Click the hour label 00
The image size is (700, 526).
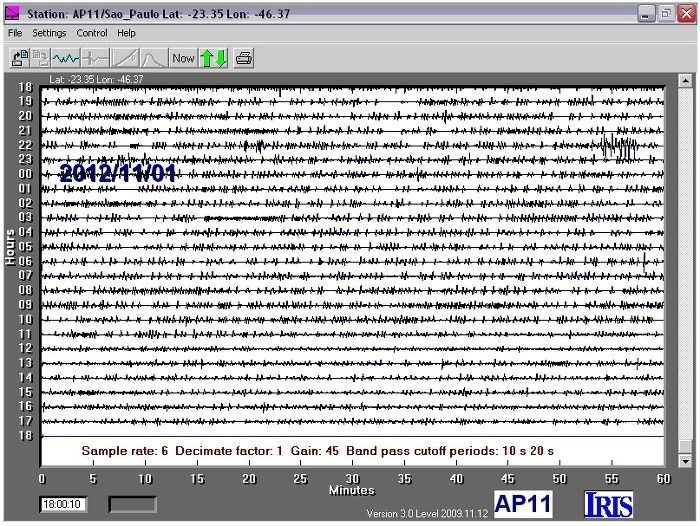(x=25, y=174)
